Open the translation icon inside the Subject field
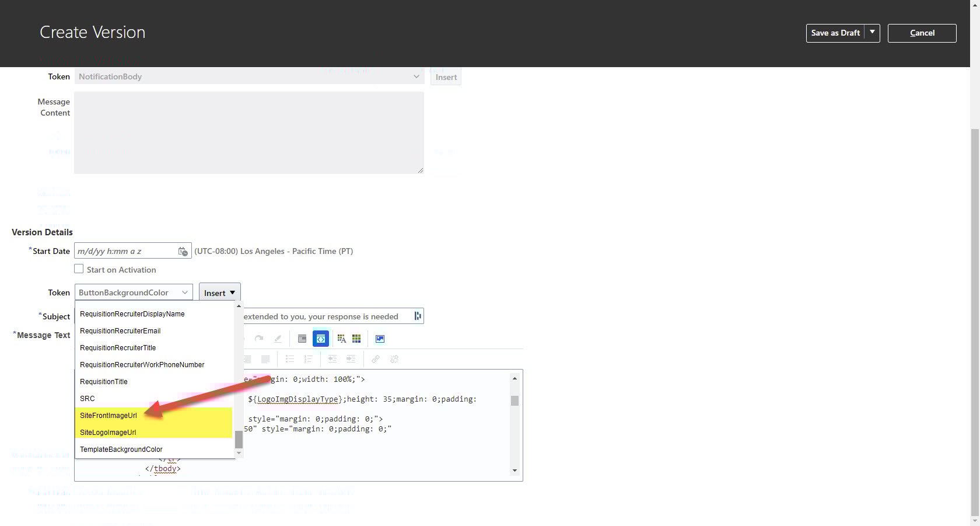 coord(416,316)
